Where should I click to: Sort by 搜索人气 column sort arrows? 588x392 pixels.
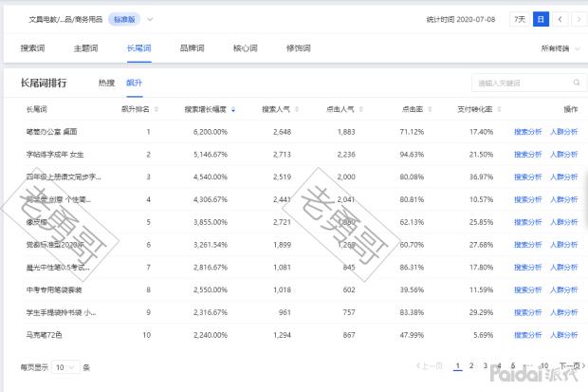(297, 109)
